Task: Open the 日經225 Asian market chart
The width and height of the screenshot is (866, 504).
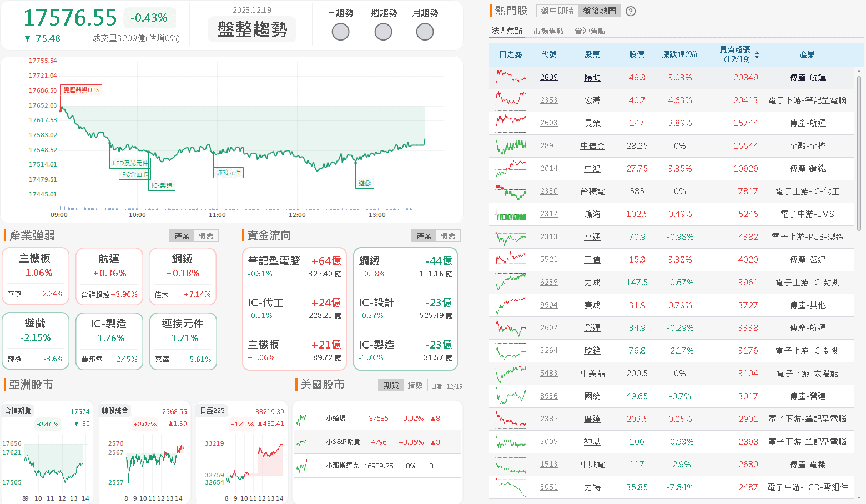Action: [241, 452]
